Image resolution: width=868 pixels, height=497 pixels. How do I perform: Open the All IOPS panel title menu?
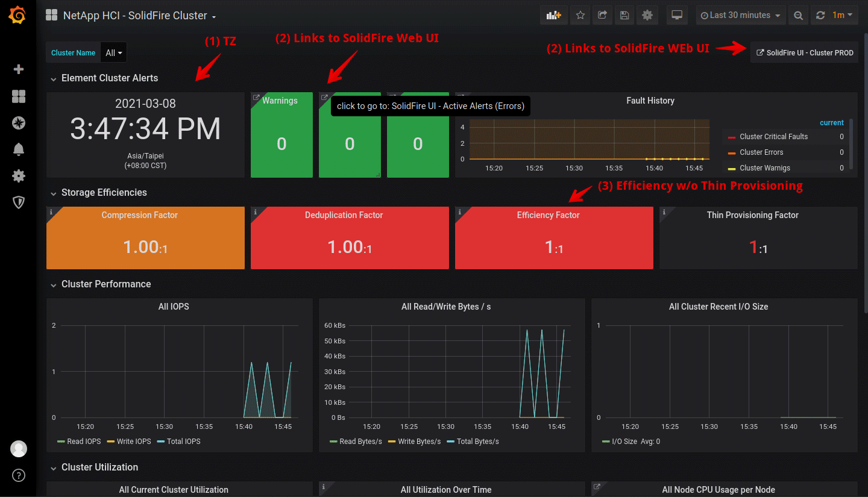click(x=174, y=307)
